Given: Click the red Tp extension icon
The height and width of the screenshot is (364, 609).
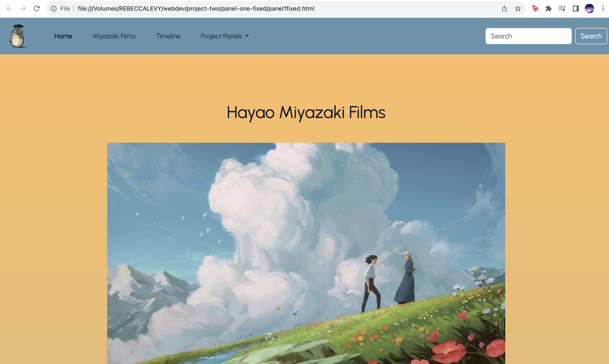Looking at the screenshot, I should pos(535,8).
